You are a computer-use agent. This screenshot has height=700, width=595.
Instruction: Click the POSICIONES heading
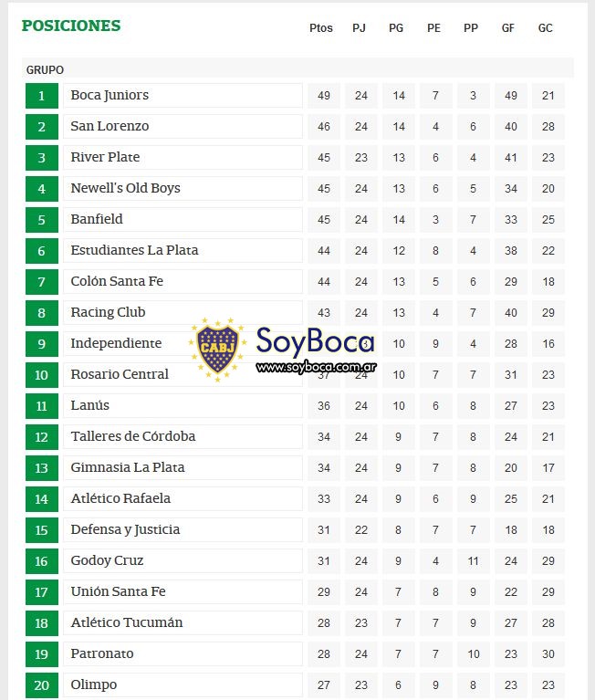click(x=71, y=26)
